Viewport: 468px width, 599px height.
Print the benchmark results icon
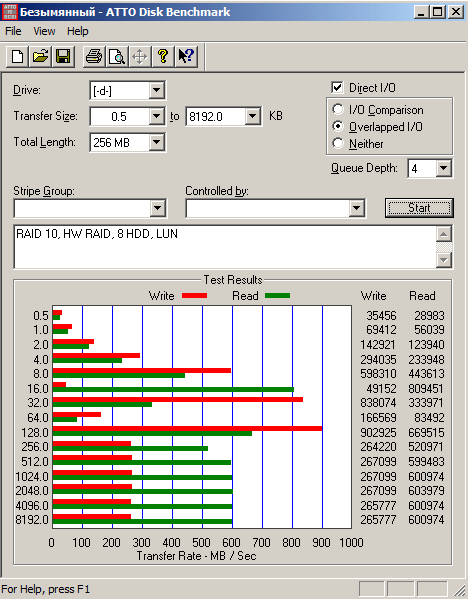(x=94, y=57)
